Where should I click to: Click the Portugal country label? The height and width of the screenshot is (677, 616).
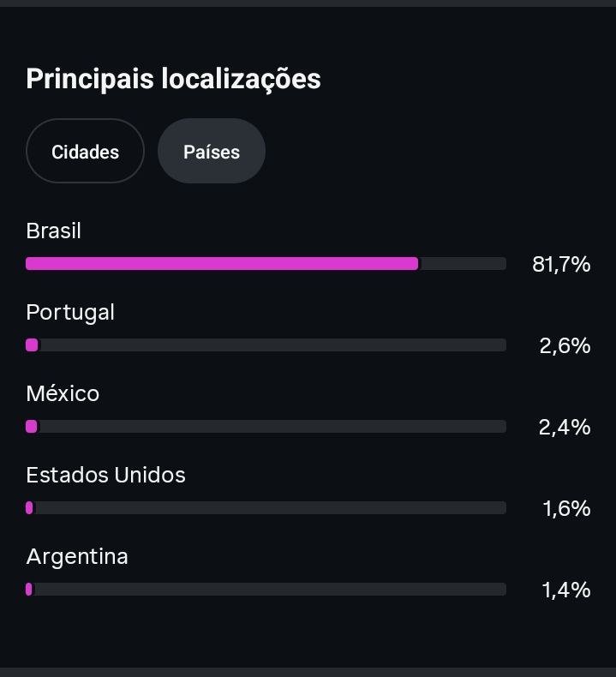(70, 312)
